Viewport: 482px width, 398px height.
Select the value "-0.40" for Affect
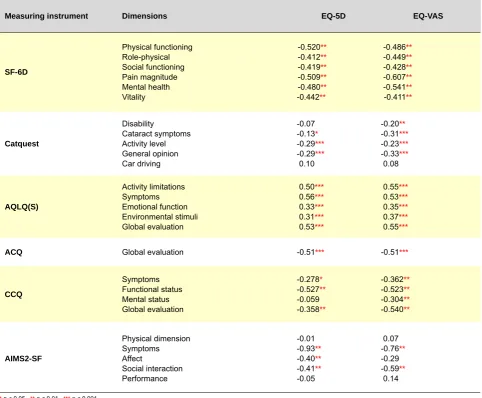pyautogui.click(x=306, y=359)
